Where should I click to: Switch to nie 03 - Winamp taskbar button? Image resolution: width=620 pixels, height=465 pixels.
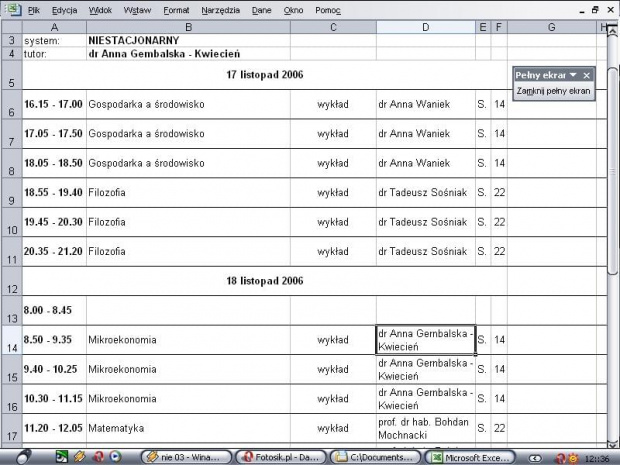(186, 457)
